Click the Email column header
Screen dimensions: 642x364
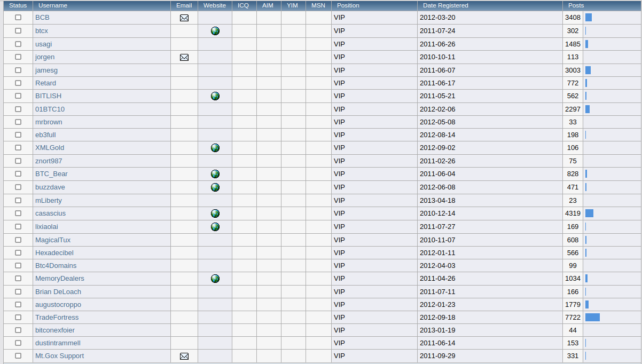[x=184, y=5]
